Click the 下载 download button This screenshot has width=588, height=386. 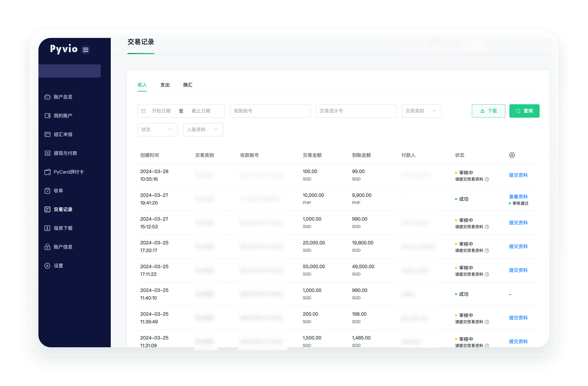pos(488,111)
